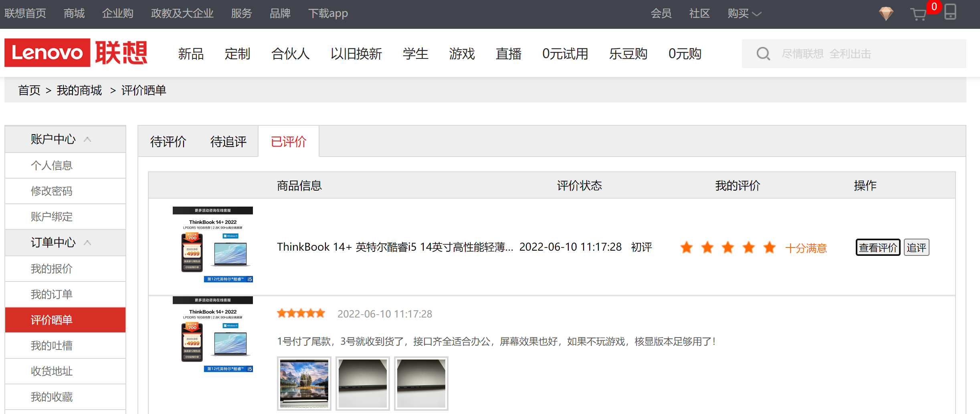Viewport: 980px width, 414px height.
Task: Click the first orange star in 我的评价
Action: 687,247
